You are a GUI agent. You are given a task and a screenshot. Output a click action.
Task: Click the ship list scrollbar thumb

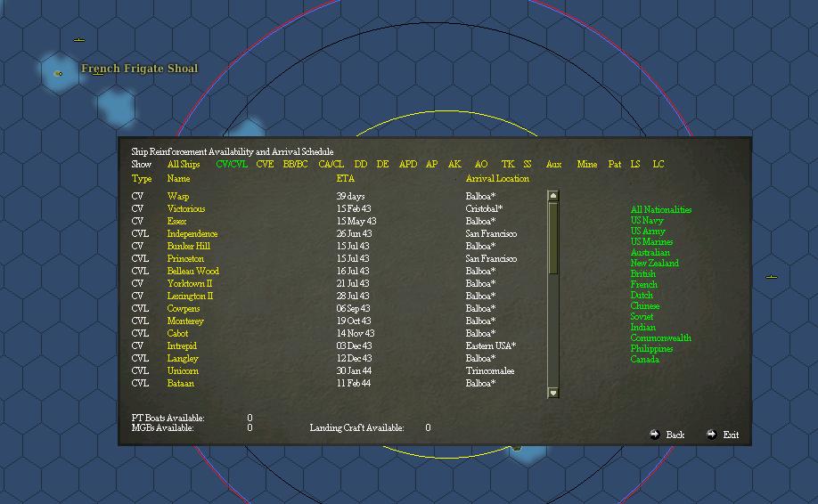pos(553,238)
